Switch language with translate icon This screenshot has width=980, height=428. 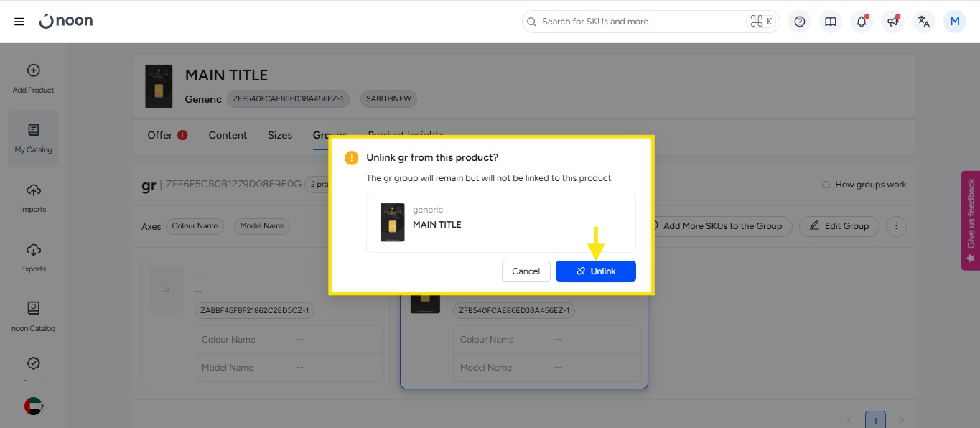point(924,22)
